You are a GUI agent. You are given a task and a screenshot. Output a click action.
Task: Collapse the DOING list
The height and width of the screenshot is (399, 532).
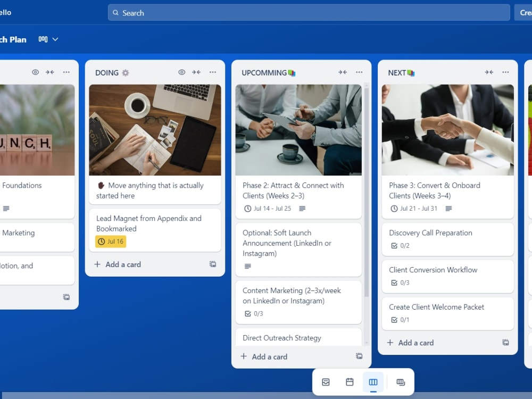(x=196, y=72)
